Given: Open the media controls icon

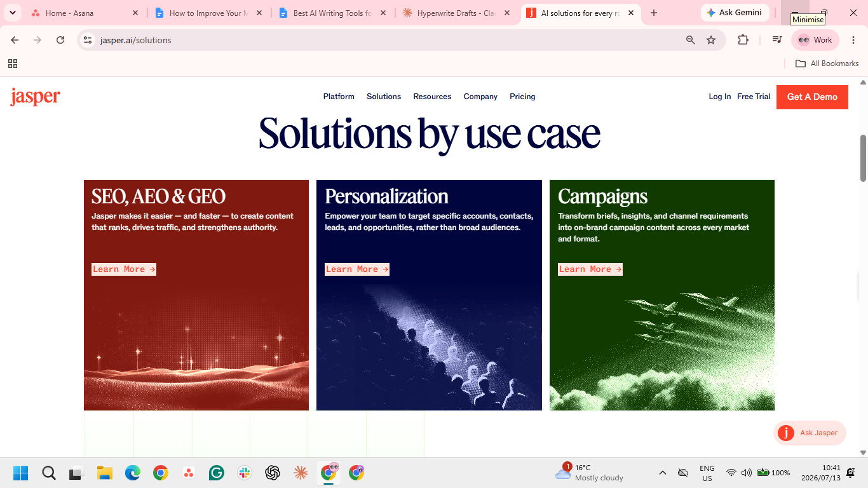Looking at the screenshot, I should [776, 40].
